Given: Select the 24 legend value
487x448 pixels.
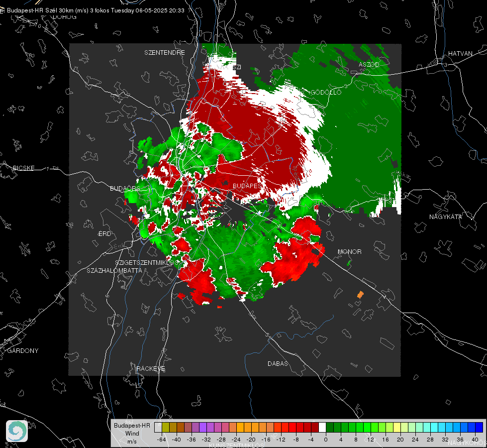Looking at the screenshot, I should tap(415, 440).
